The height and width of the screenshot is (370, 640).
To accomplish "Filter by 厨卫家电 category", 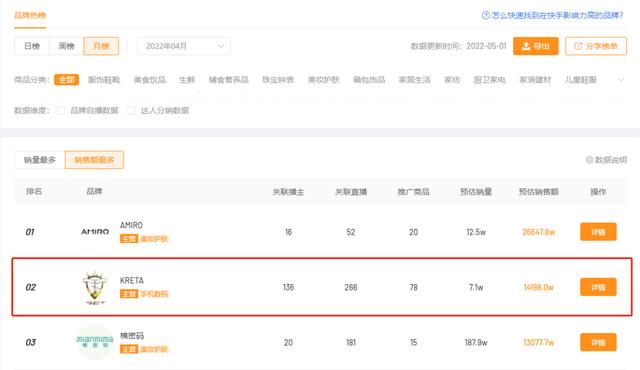I will coord(489,80).
